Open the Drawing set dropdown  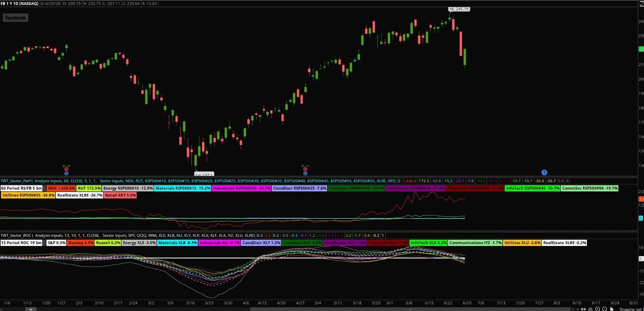[x=631, y=309]
